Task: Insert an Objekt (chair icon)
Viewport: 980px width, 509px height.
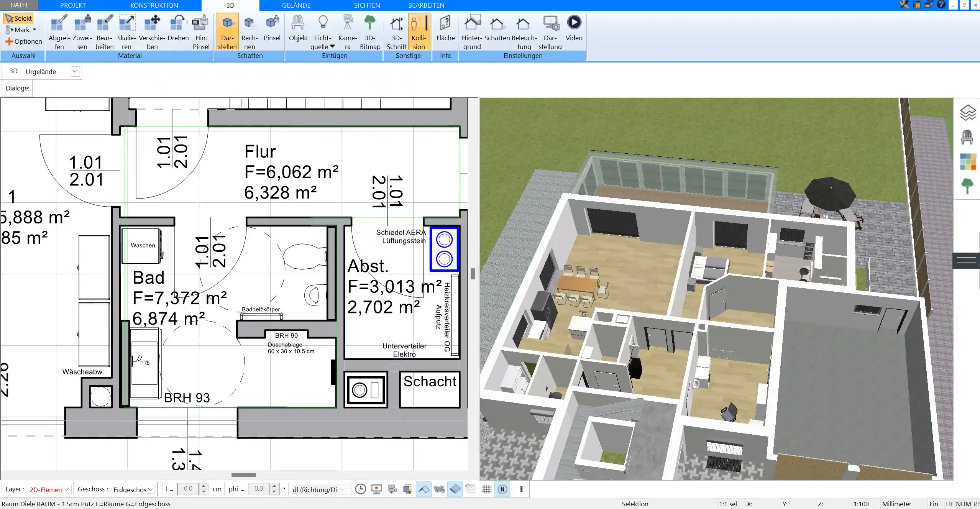Action: point(298,28)
